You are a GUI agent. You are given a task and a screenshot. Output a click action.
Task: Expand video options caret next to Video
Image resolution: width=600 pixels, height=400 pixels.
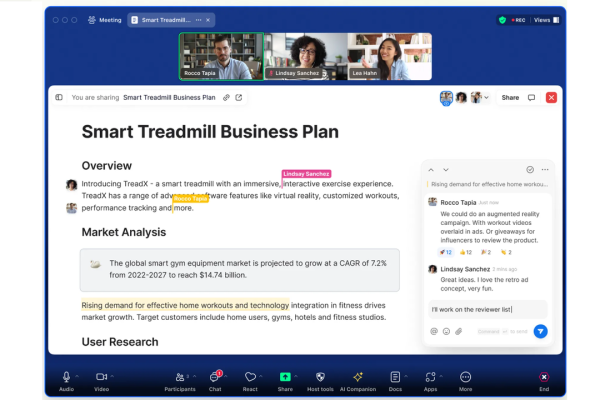pyautogui.click(x=112, y=376)
